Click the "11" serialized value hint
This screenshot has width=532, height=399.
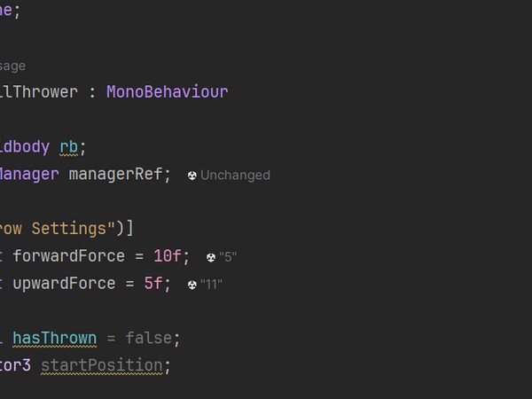pyautogui.click(x=211, y=285)
